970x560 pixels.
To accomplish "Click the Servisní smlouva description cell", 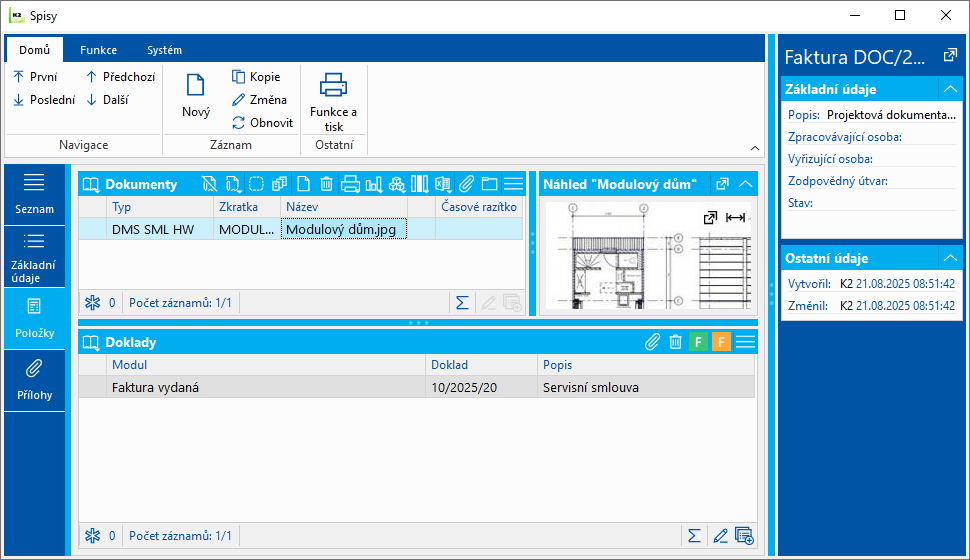I will pyautogui.click(x=646, y=387).
